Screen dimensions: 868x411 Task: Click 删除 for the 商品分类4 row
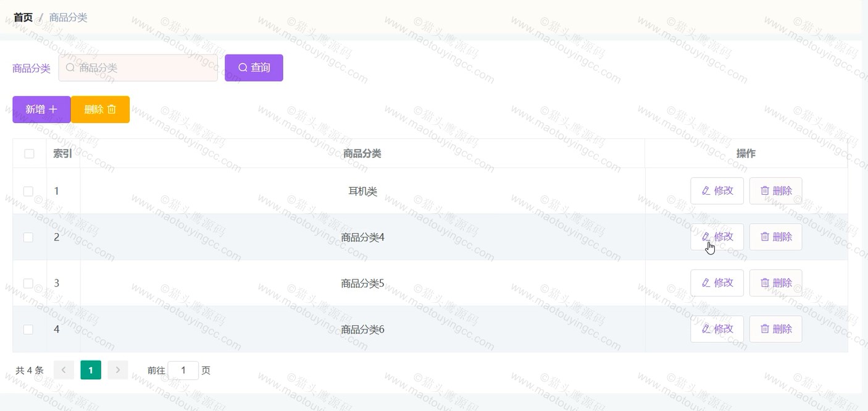[775, 237]
